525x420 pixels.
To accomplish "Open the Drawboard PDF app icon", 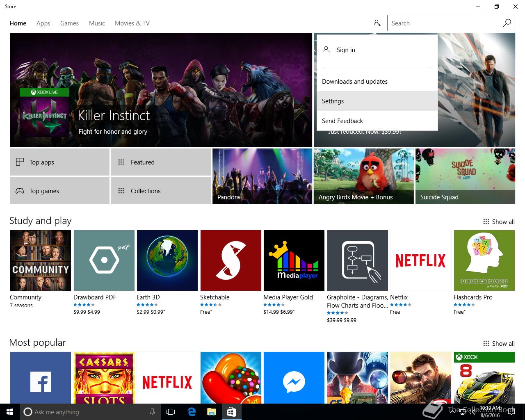I will click(x=104, y=260).
